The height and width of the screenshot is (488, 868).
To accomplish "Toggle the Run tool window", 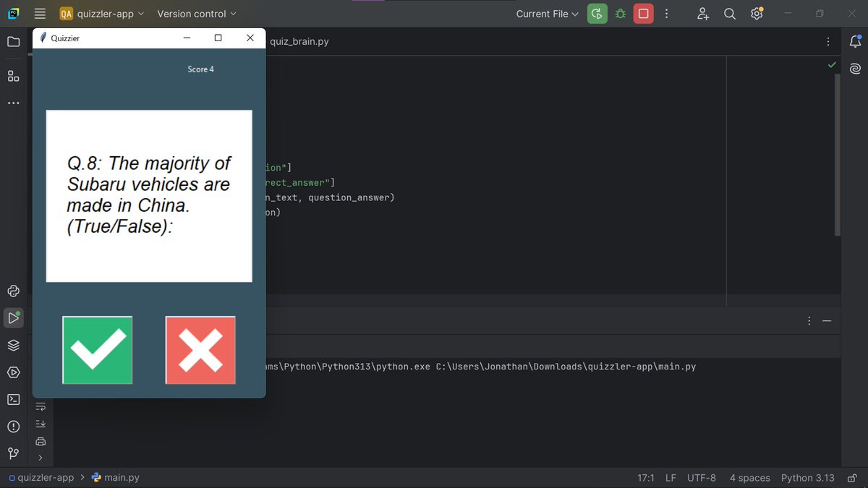I will click(x=13, y=317).
